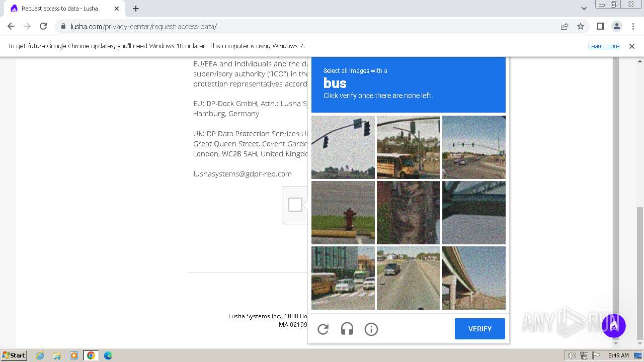
Task: Open the browser side panel icon
Action: pyautogui.click(x=600, y=26)
